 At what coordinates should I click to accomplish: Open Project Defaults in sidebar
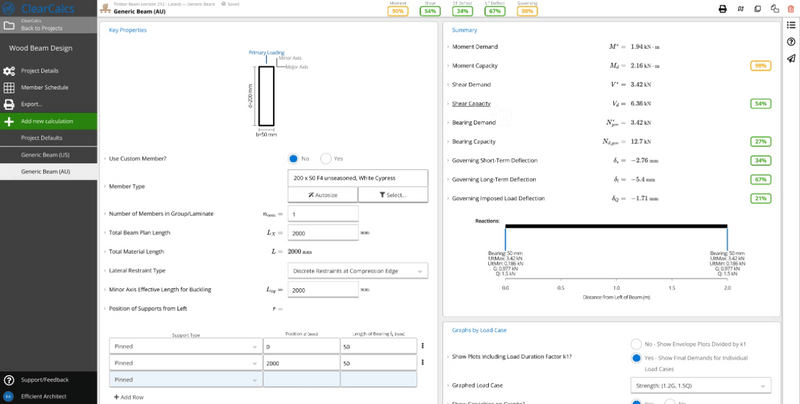pyautogui.click(x=42, y=138)
